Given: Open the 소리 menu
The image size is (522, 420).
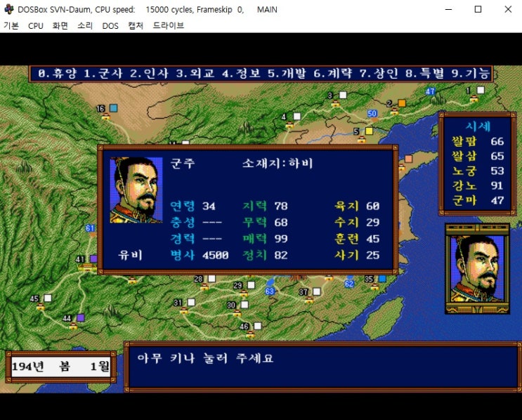Looking at the screenshot, I should point(85,25).
